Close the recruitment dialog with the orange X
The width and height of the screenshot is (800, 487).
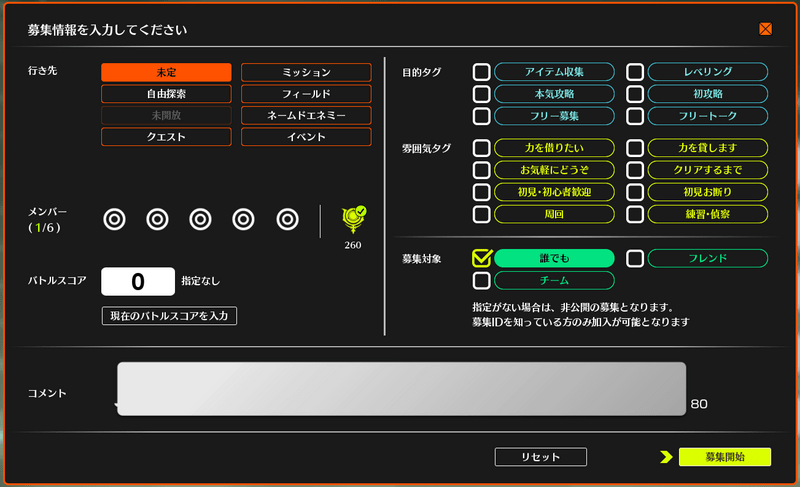[765, 29]
